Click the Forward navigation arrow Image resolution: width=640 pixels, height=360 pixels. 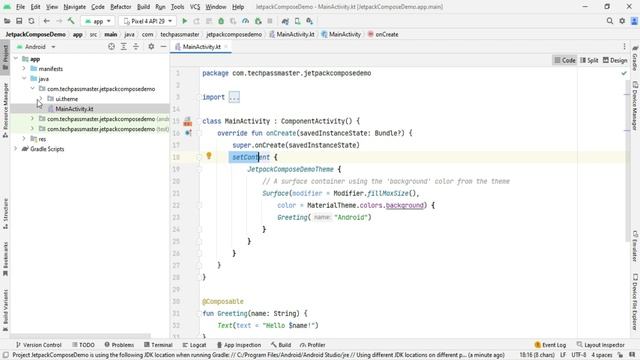click(x=59, y=21)
